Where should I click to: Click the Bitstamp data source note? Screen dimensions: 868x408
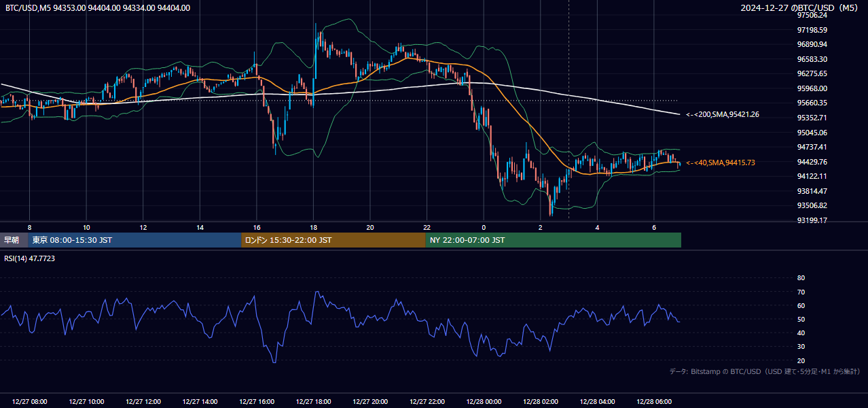765,372
